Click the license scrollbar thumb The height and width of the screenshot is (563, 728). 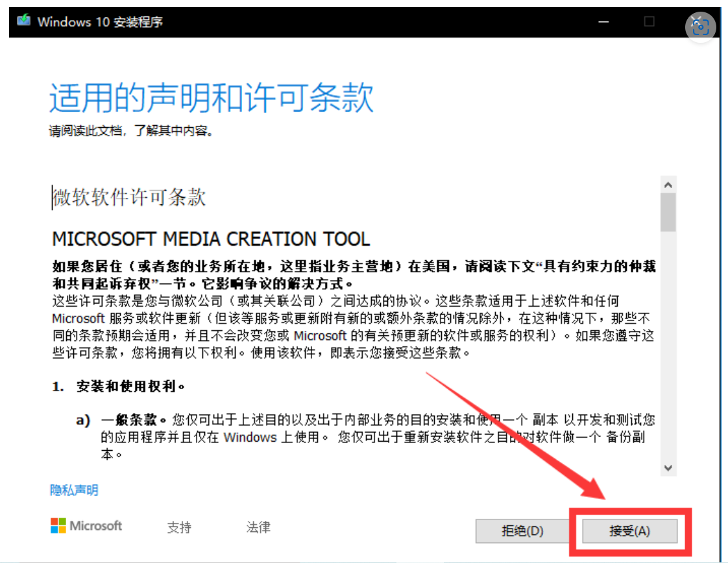pyautogui.click(x=668, y=212)
